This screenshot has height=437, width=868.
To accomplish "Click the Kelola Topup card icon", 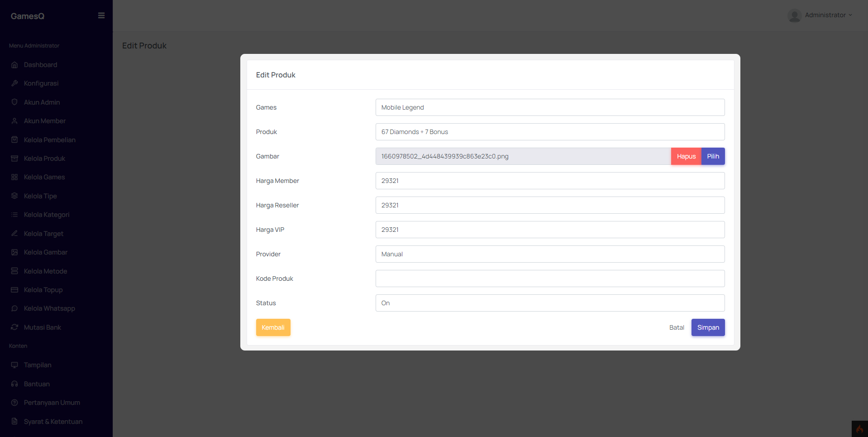I will click(14, 290).
